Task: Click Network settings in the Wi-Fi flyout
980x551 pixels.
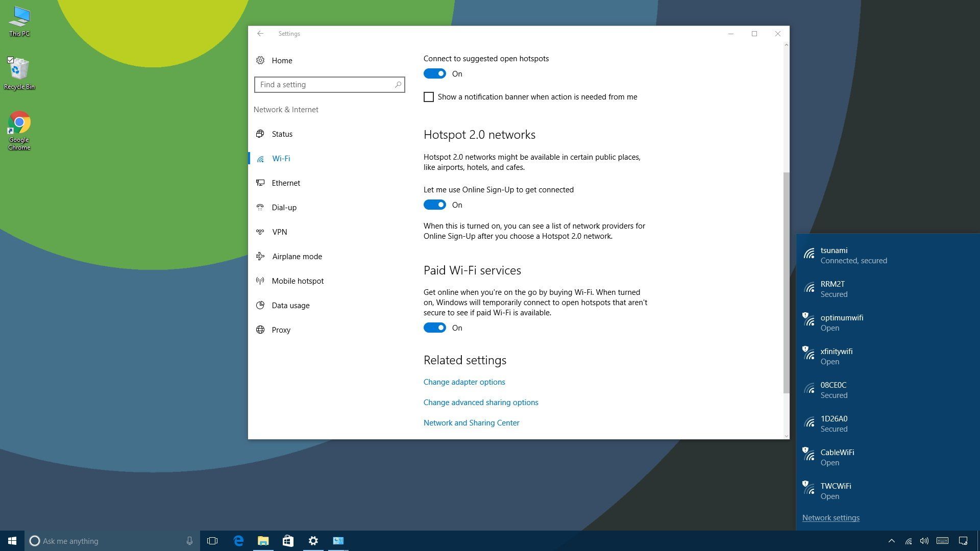Action: (830, 518)
